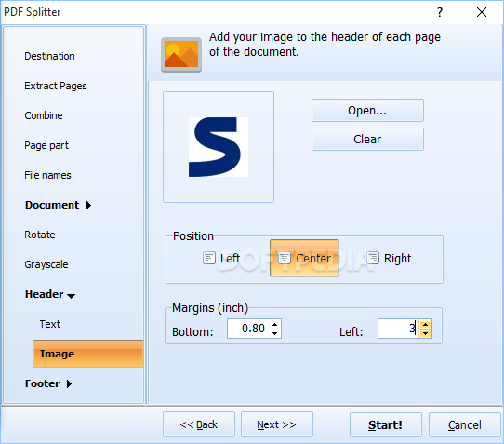Click the right-align icon

[373, 258]
